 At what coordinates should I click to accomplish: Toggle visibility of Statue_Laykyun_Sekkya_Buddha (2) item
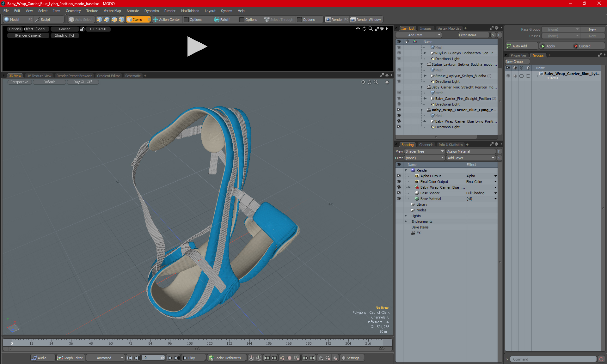point(399,76)
